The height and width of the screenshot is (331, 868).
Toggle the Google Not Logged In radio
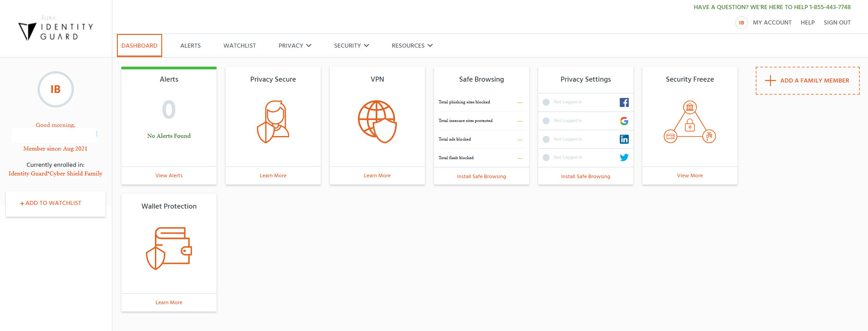546,121
